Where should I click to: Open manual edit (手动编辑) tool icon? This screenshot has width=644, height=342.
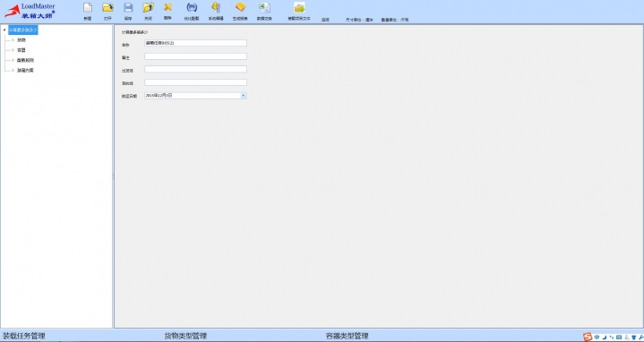point(216,7)
